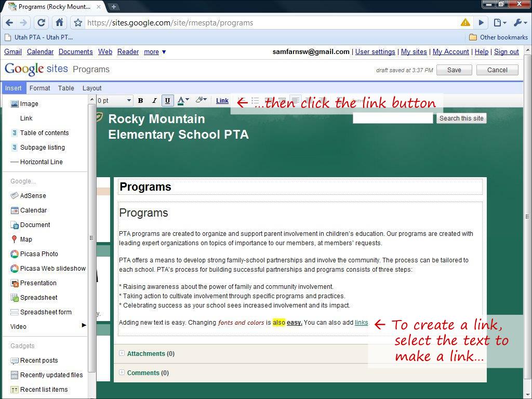Insert a Presentation from the menu
The width and height of the screenshot is (532, 399).
(x=34, y=283)
